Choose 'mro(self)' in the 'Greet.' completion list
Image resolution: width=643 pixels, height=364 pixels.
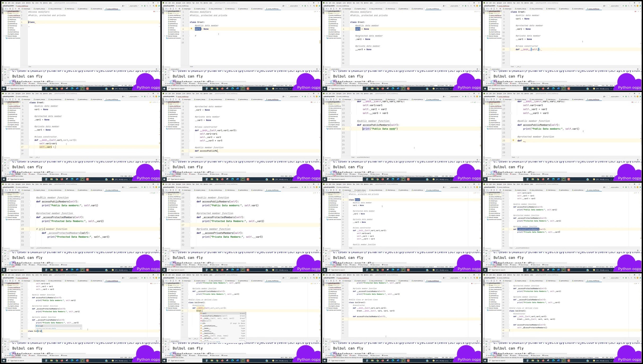(x=223, y=321)
